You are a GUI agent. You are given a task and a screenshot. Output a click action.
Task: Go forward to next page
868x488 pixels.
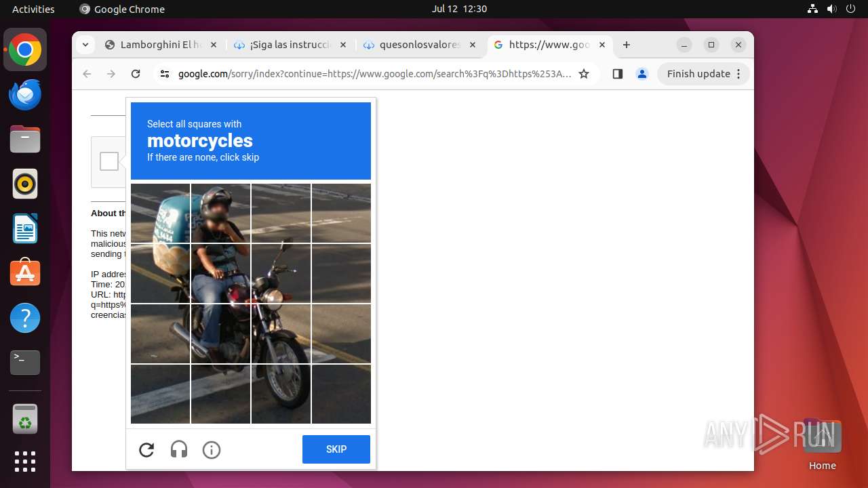pos(111,74)
